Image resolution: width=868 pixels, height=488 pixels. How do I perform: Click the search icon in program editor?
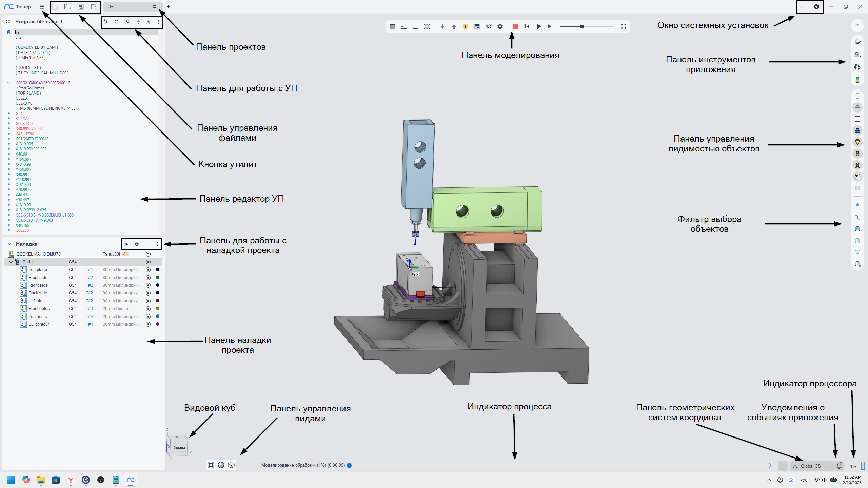tap(128, 22)
